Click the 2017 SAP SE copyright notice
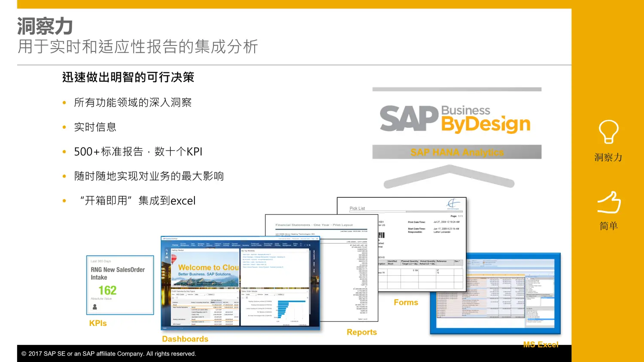Viewport: 644px width, 362px height. click(109, 354)
